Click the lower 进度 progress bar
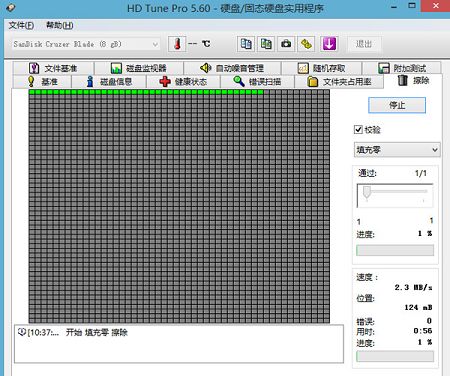The image size is (450, 376). pyautogui.click(x=395, y=356)
